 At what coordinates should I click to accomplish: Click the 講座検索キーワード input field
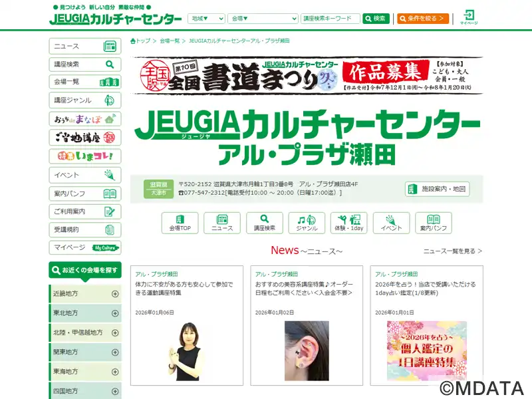pos(330,19)
